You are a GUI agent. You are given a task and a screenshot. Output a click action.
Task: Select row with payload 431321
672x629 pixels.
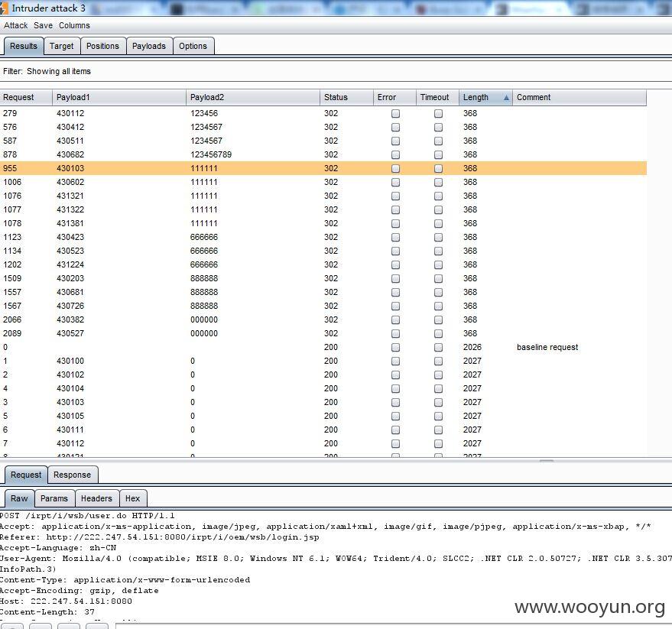point(323,196)
